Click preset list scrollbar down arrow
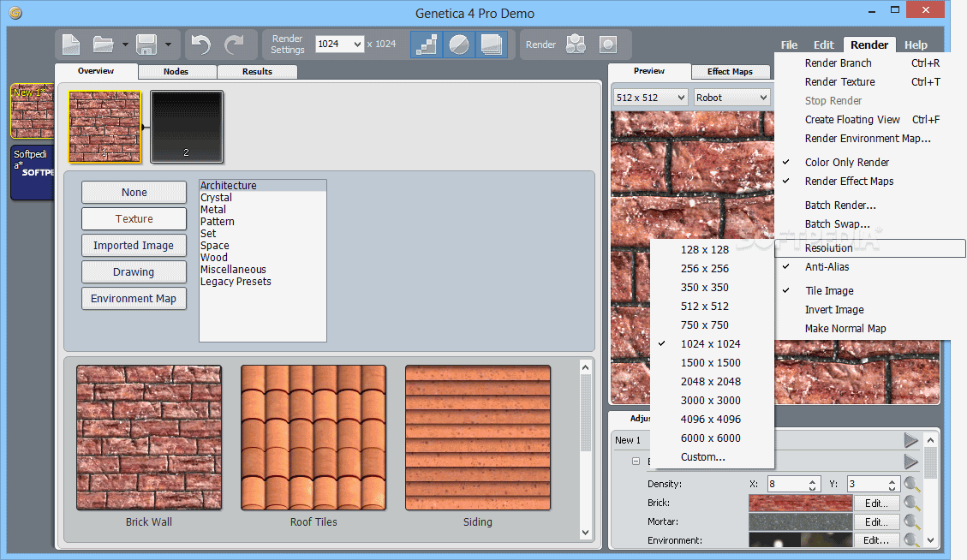This screenshot has height=560, width=967. (x=585, y=533)
